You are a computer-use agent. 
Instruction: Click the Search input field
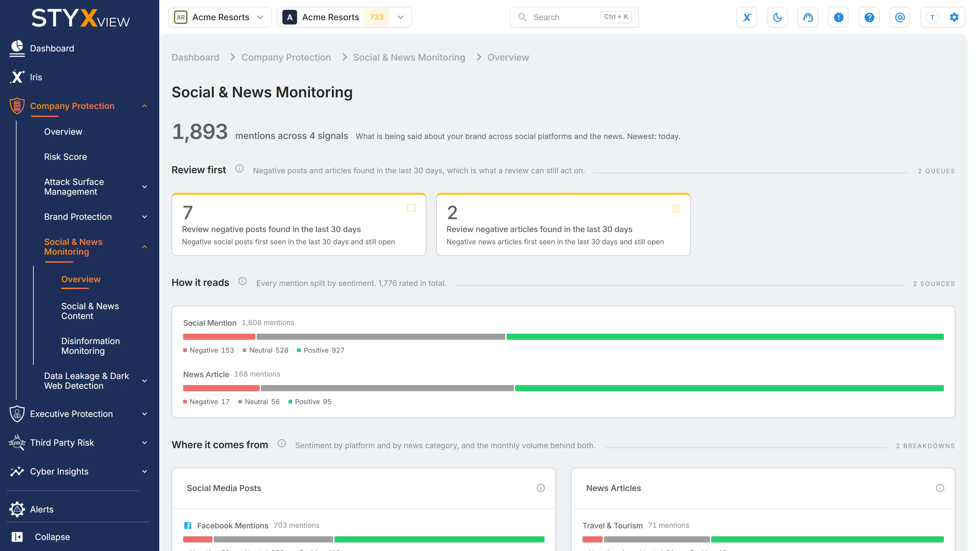pos(574,17)
